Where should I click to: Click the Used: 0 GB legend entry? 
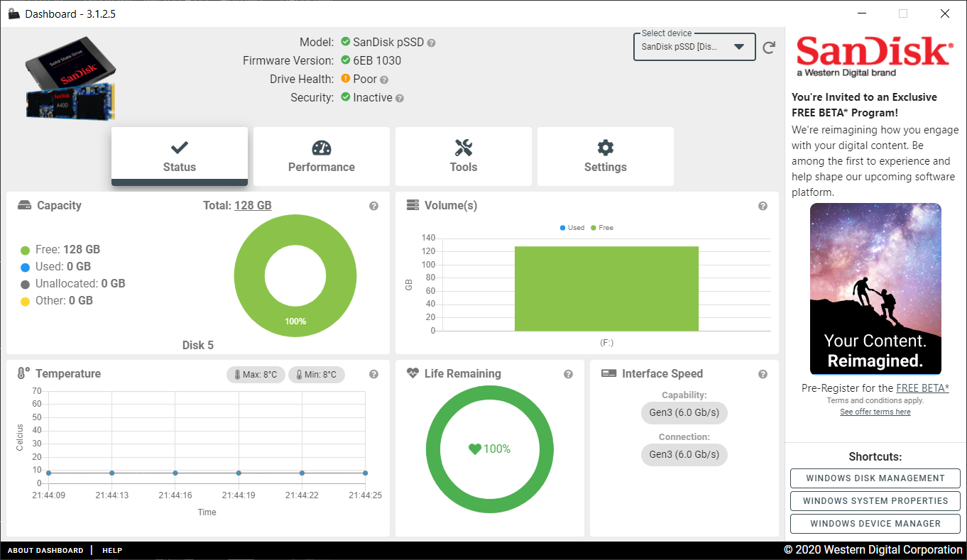coord(55,267)
